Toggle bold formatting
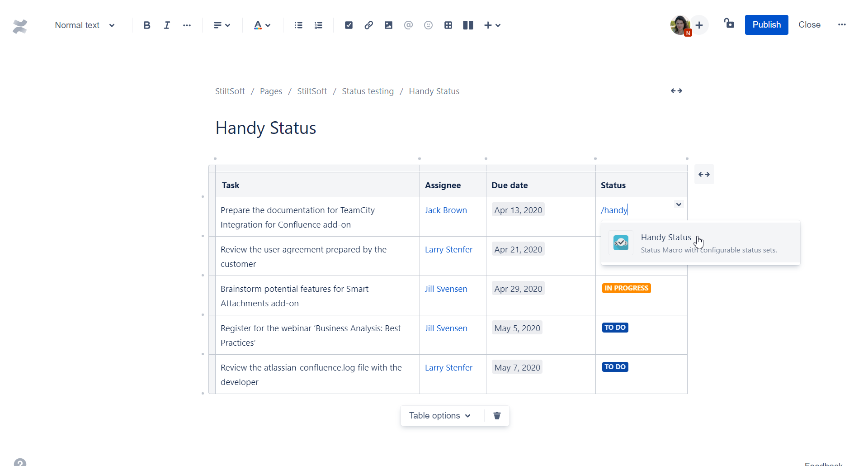 (147, 25)
